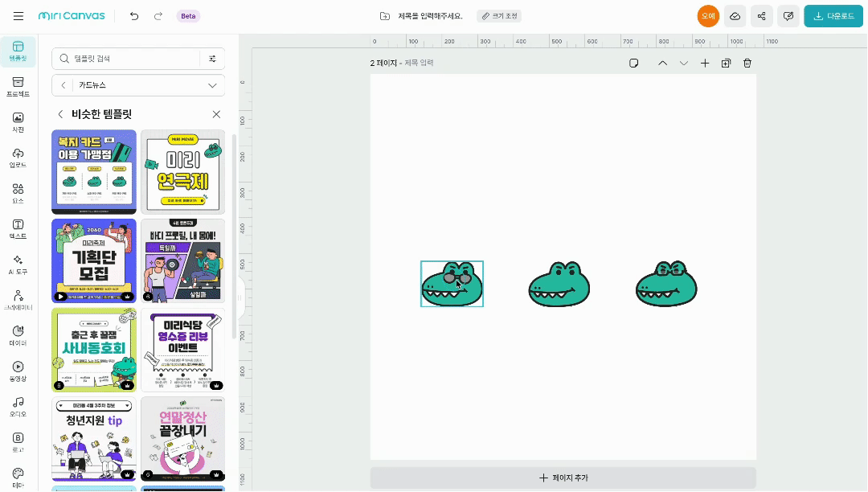Image resolution: width=868 pixels, height=492 pixels.
Task: Click the page title 제목 입력 field
Action: 419,63
